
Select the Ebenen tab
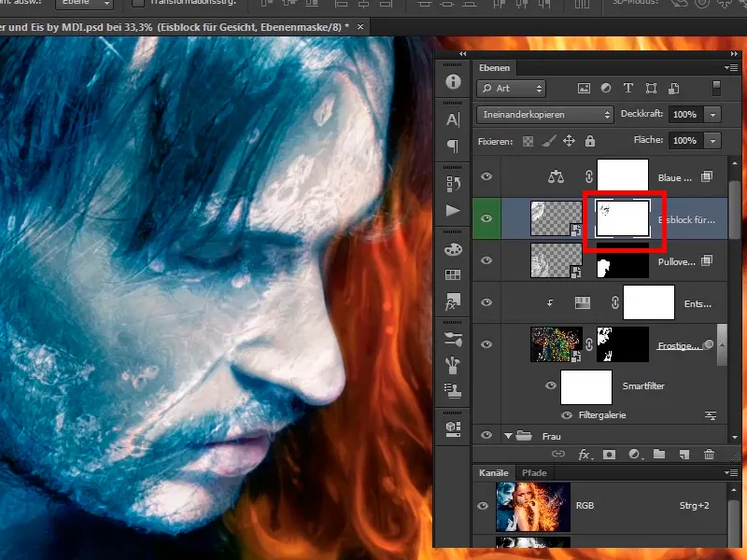495,67
